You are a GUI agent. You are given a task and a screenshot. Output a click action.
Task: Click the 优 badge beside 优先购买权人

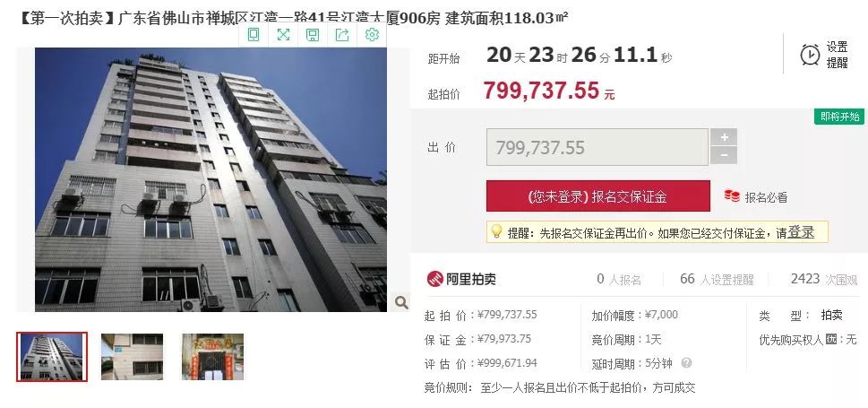(831, 339)
